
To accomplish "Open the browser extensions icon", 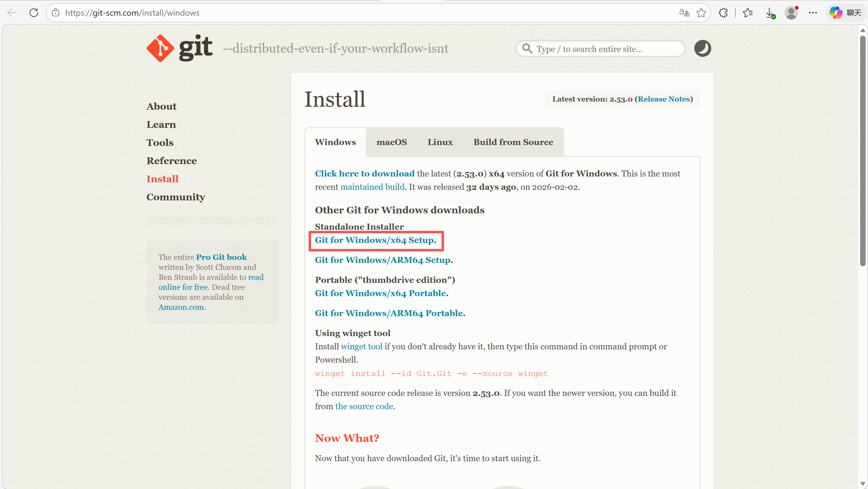I will [x=723, y=13].
